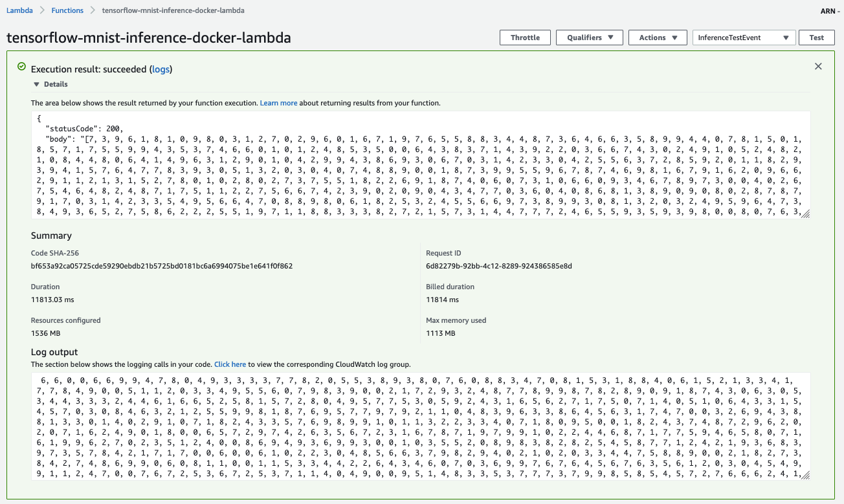Click the function name page heading
The width and height of the screenshot is (844, 504).
pyautogui.click(x=149, y=38)
